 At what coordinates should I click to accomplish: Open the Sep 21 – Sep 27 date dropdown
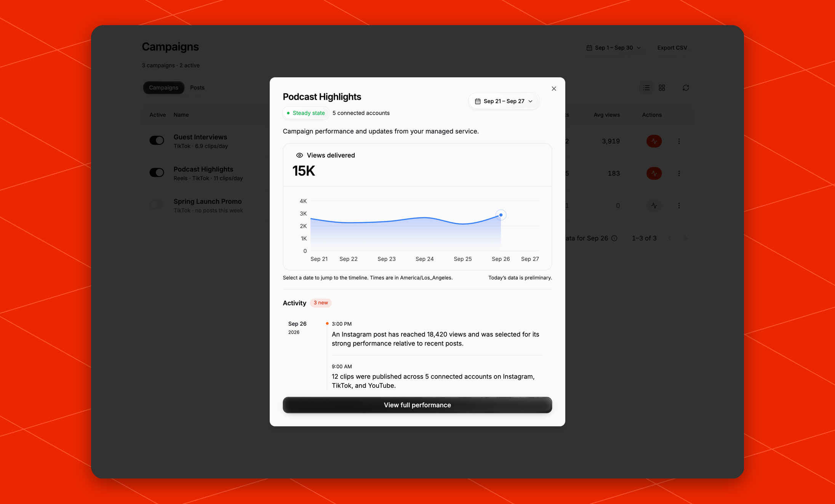pyautogui.click(x=504, y=101)
